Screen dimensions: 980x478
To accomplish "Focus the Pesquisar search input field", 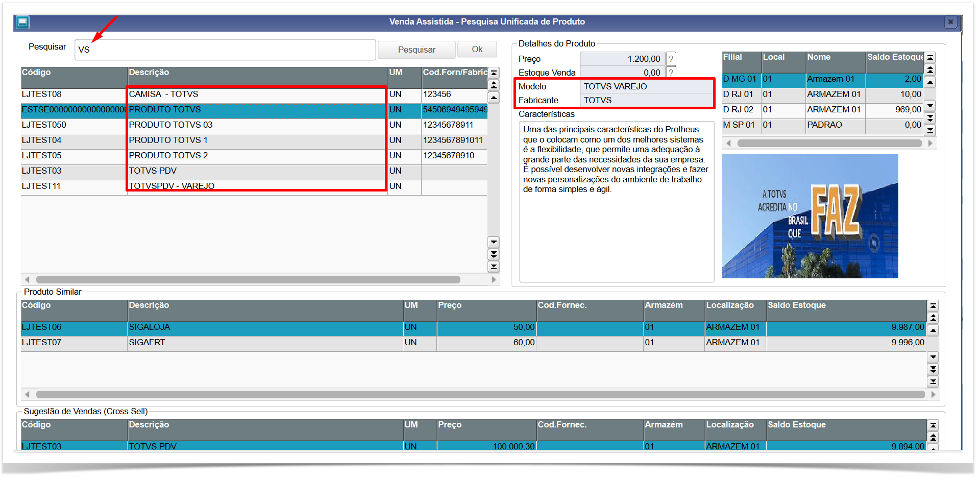I will pyautogui.click(x=225, y=50).
